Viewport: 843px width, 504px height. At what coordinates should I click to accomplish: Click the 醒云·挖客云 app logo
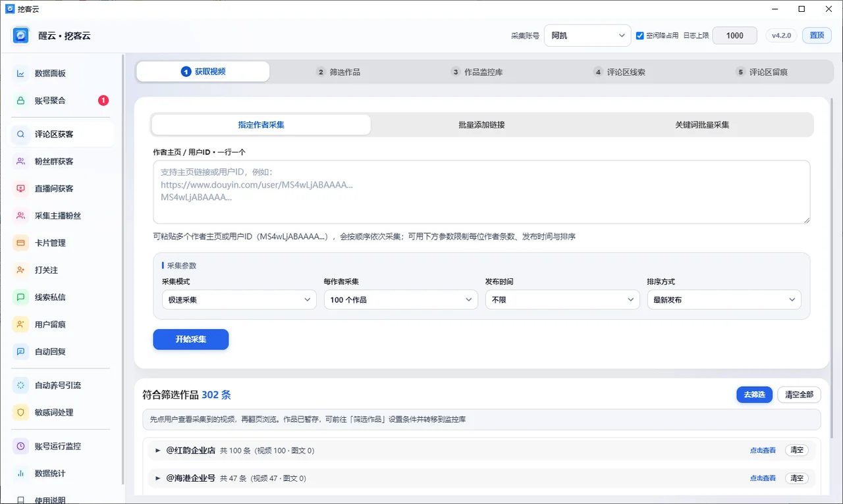[21, 36]
